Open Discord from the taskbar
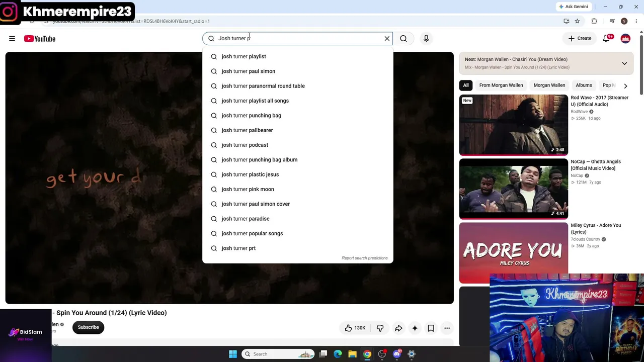 pyautogui.click(x=397, y=354)
